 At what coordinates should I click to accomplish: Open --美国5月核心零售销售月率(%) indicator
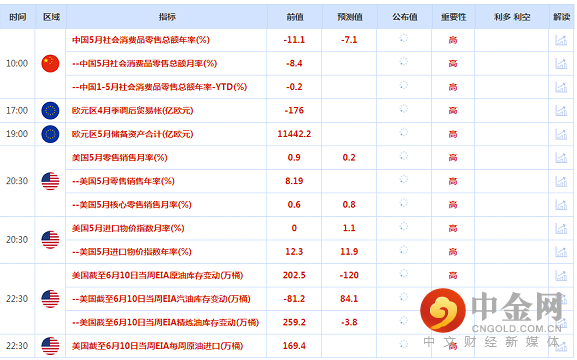point(132,205)
